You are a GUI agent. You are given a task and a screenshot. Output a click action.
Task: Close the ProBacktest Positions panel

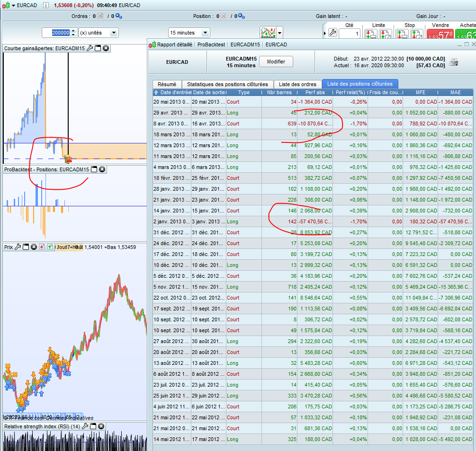[x=102, y=169]
